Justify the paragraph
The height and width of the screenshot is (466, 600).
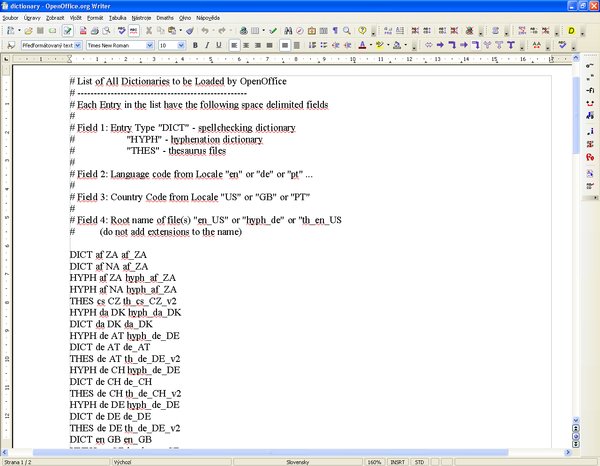[270, 45]
